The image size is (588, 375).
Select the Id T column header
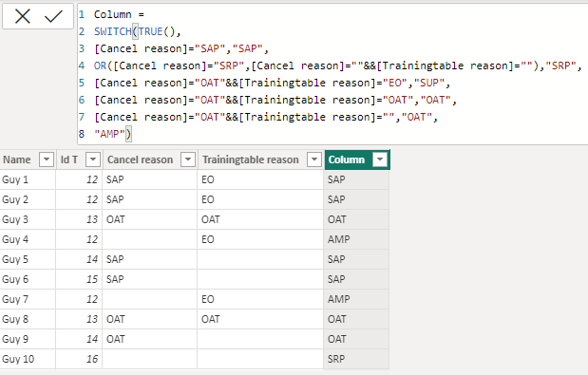pos(69,159)
